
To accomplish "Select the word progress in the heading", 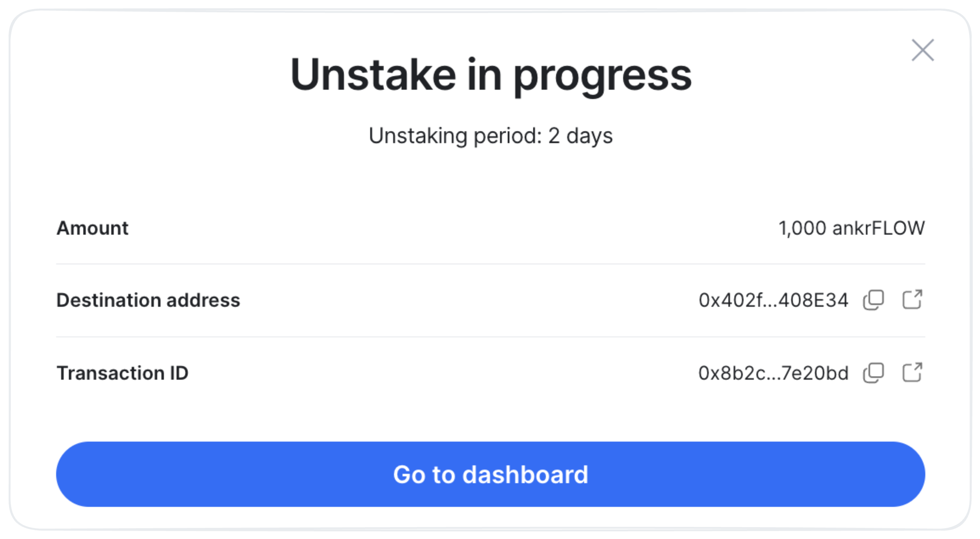I will point(602,78).
